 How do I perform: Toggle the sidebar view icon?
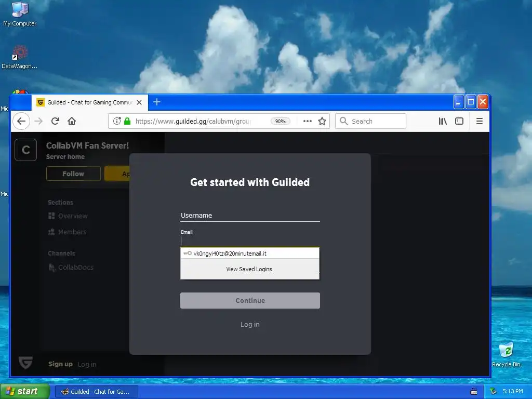[x=459, y=121]
